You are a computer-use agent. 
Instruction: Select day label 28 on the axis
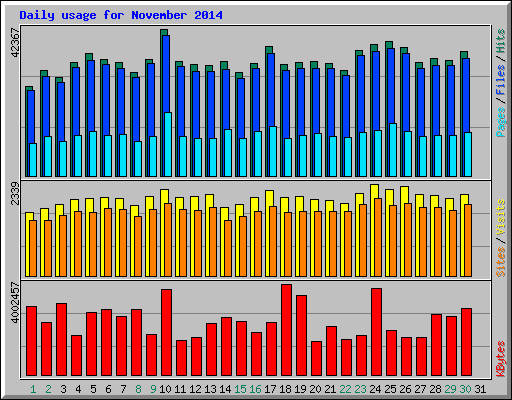(x=435, y=389)
